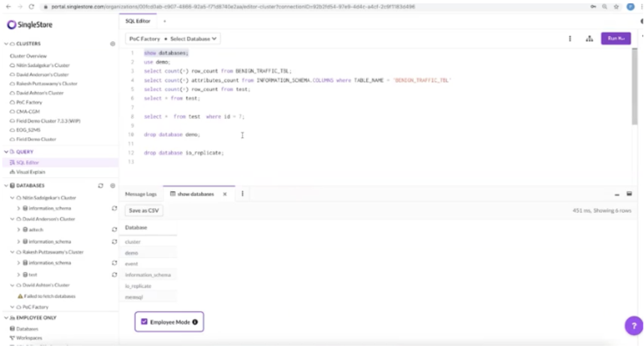Reload the browser page
Screen dimensions: 644x352
click(31, 6)
